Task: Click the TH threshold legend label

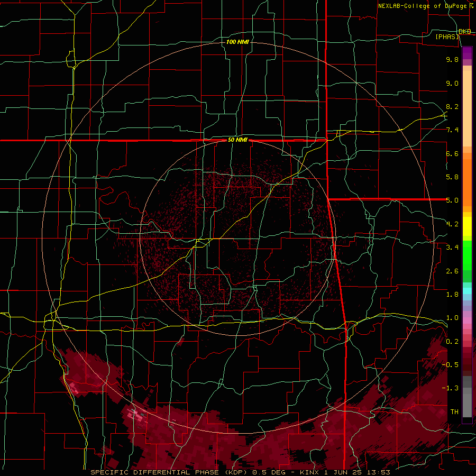Action: pyautogui.click(x=454, y=412)
